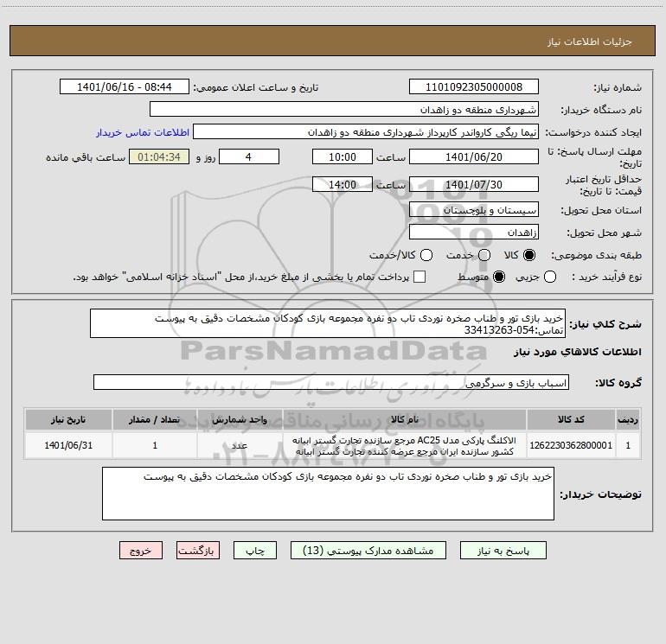This screenshot has height=644, width=666.
Task: Choose the جزیی purchase type radio
Action: (x=550, y=277)
